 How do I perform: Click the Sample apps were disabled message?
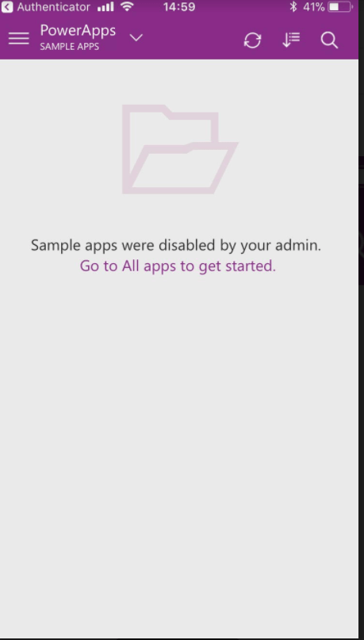pyautogui.click(x=176, y=245)
